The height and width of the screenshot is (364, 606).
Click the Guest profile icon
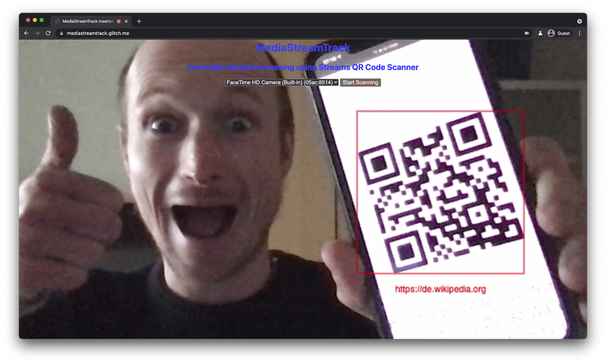(x=561, y=33)
